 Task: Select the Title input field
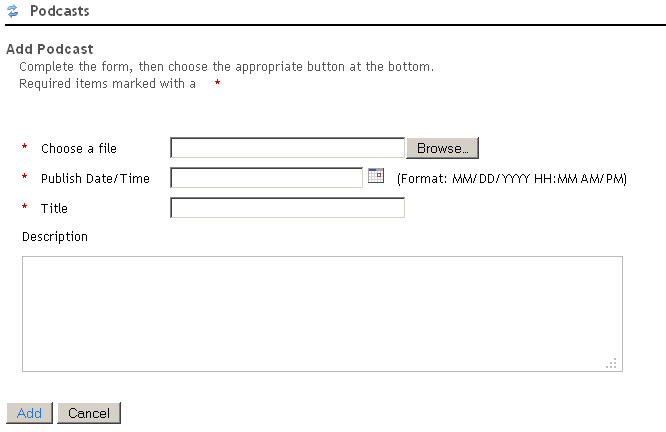point(287,208)
